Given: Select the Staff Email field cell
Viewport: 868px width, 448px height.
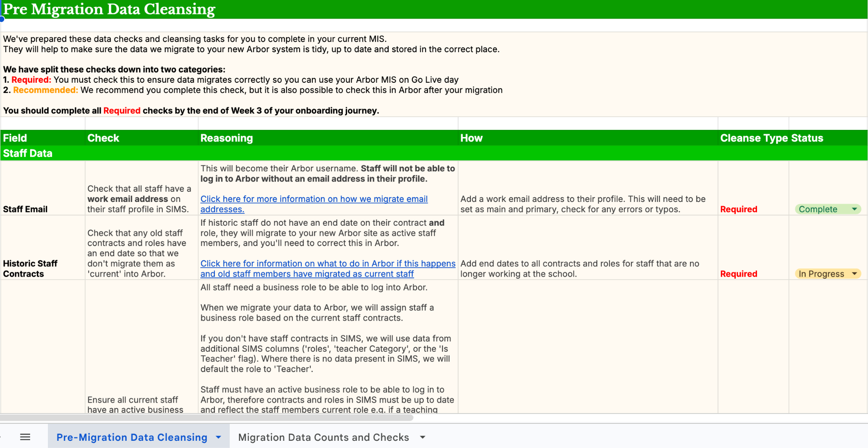Looking at the screenshot, I should coord(42,188).
